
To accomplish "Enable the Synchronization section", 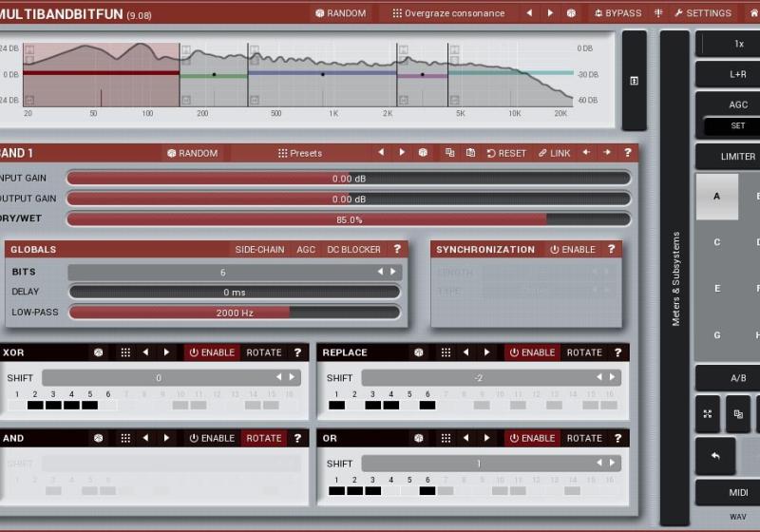I will (573, 250).
